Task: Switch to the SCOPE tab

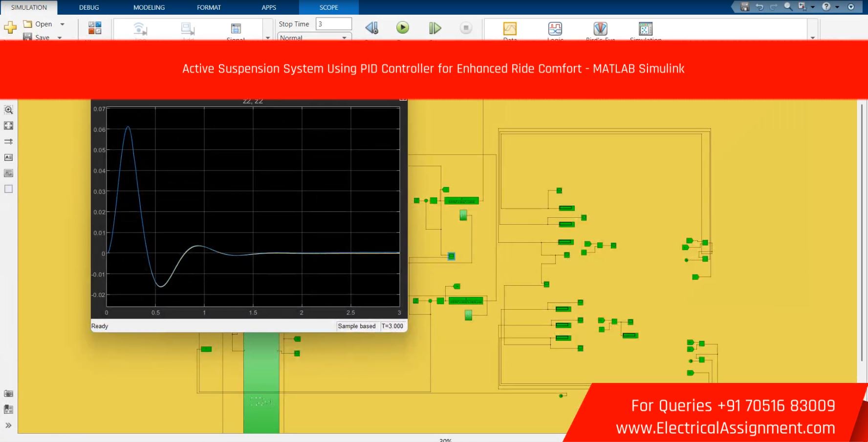Action: (x=329, y=7)
